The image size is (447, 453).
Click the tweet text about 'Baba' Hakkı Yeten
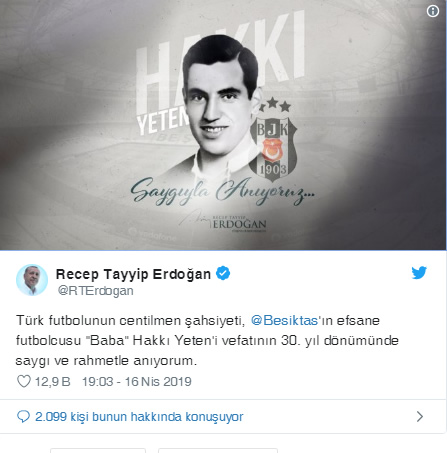coord(207,340)
